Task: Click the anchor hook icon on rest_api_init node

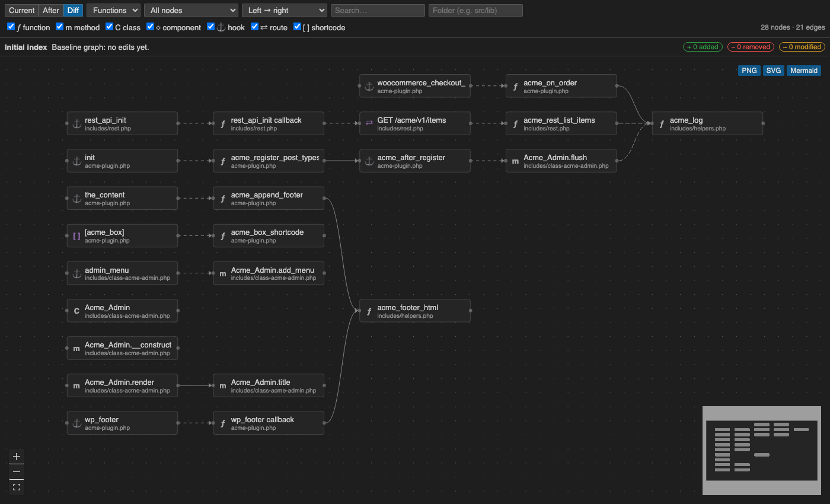Action: [x=76, y=124]
